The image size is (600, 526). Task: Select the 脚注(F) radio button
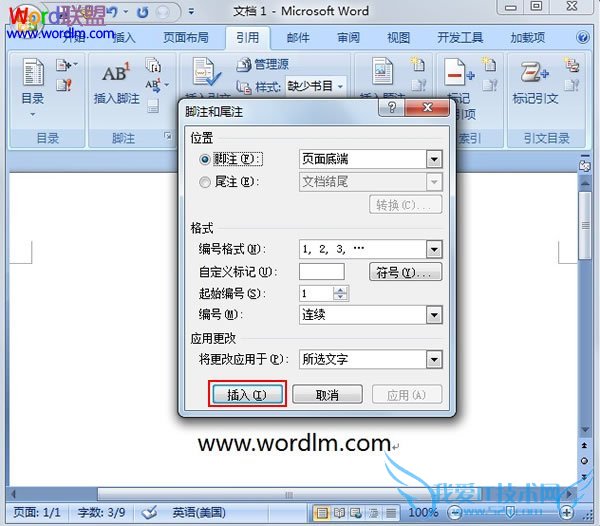tap(205, 159)
